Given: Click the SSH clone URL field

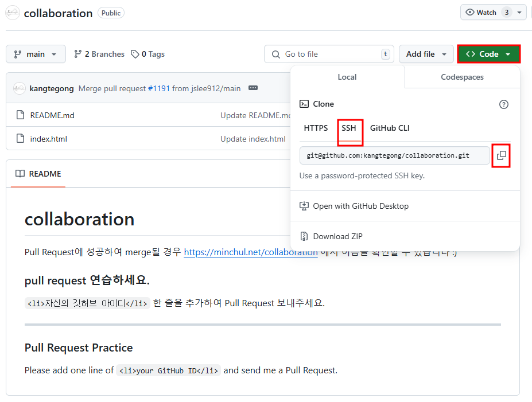Looking at the screenshot, I should point(395,155).
